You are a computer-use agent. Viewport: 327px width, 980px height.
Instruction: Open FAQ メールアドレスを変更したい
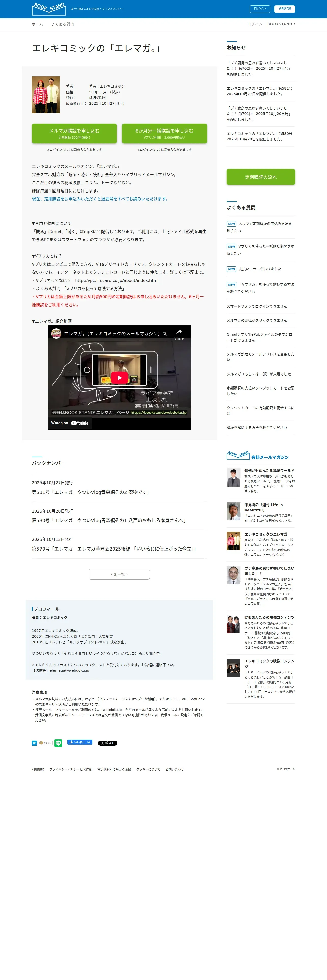[261, 357]
